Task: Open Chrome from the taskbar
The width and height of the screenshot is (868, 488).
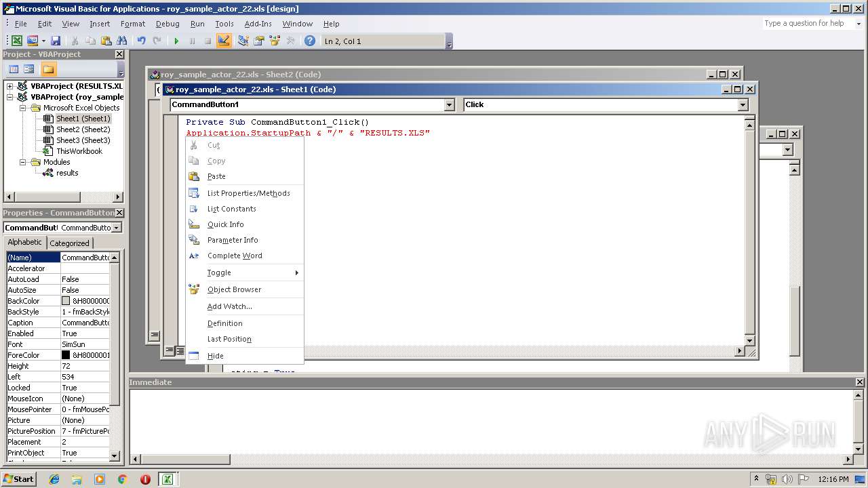Action: point(122,479)
